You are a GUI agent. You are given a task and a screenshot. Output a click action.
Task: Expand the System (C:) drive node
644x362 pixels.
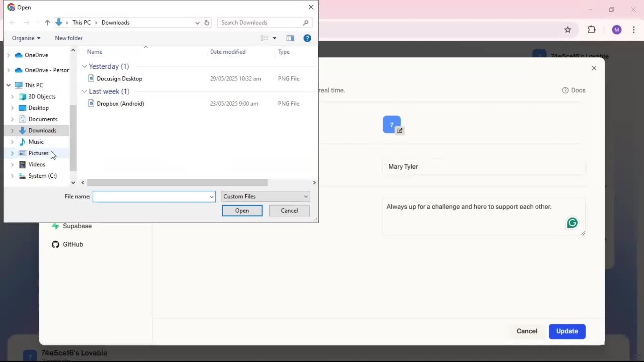pos(12,176)
